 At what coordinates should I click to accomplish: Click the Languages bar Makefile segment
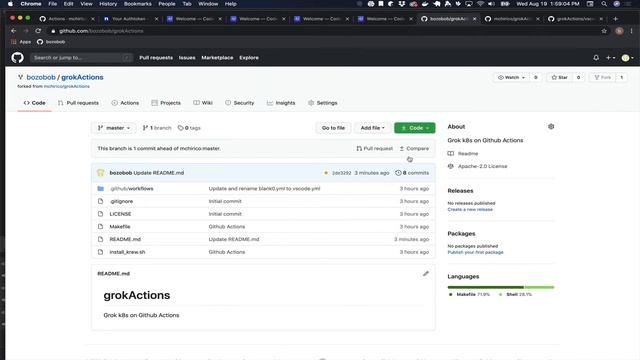click(x=485, y=287)
